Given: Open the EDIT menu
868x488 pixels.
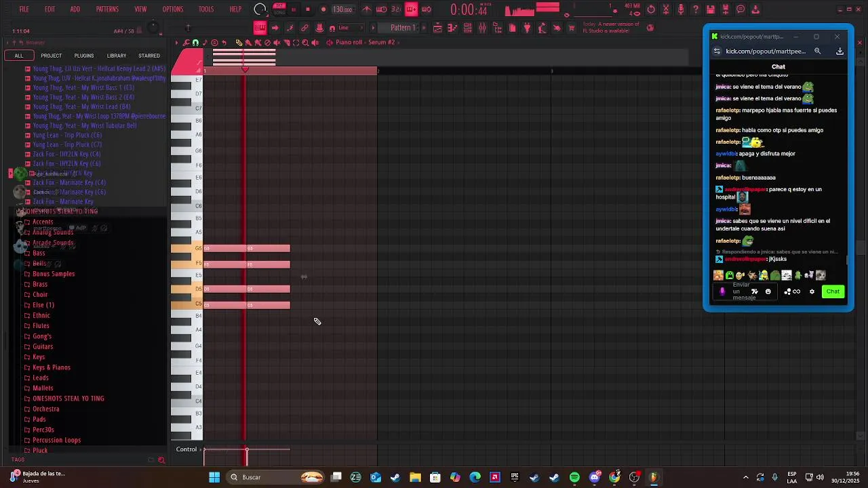Looking at the screenshot, I should [x=50, y=9].
